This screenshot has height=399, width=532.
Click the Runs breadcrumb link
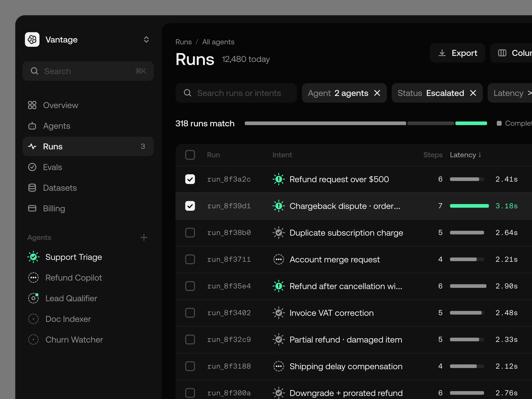pos(183,42)
